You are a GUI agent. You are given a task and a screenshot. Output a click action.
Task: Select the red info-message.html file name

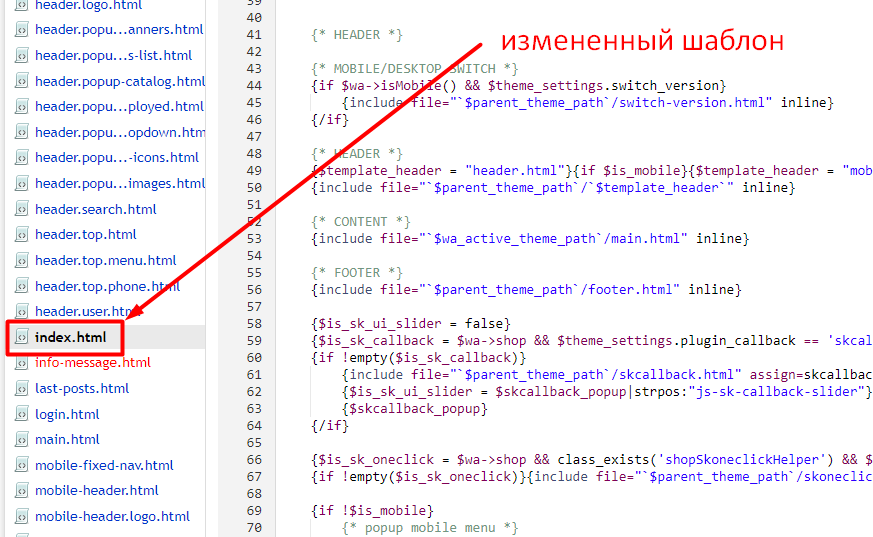point(92,362)
